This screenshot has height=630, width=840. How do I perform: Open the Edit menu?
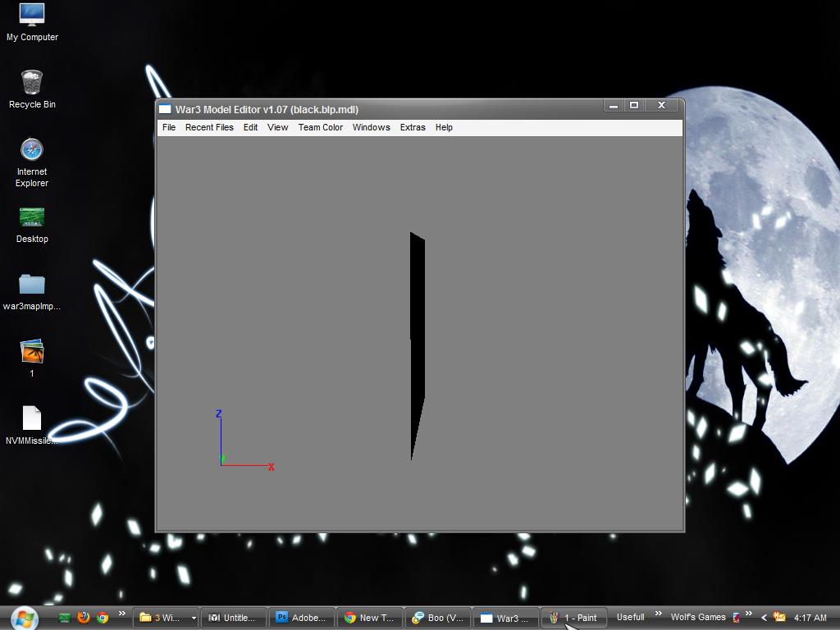tap(250, 127)
